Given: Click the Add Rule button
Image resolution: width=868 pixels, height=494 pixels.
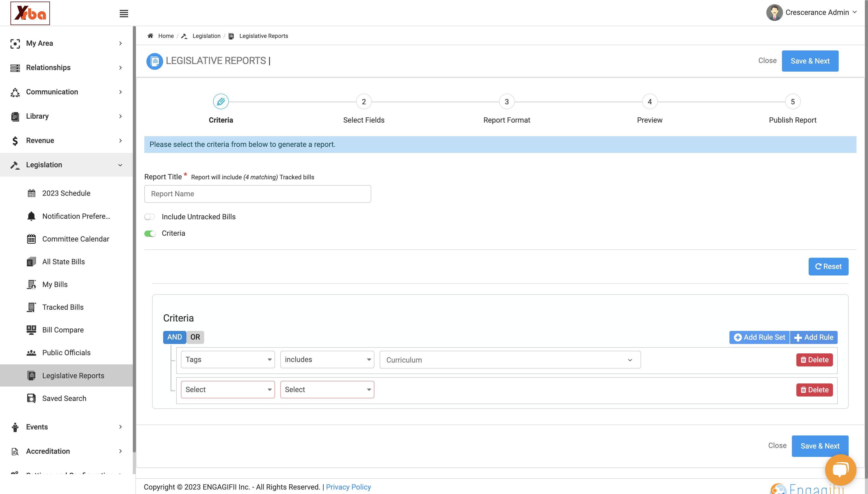Looking at the screenshot, I should tap(814, 337).
